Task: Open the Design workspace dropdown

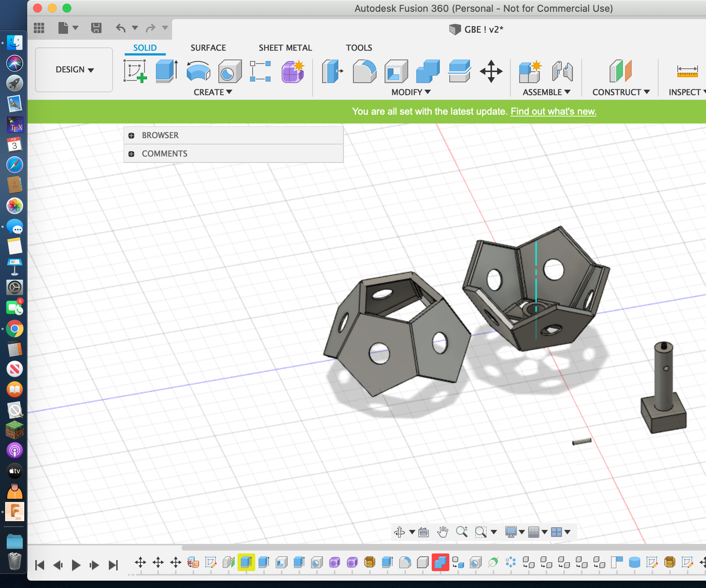Action: coord(74,69)
